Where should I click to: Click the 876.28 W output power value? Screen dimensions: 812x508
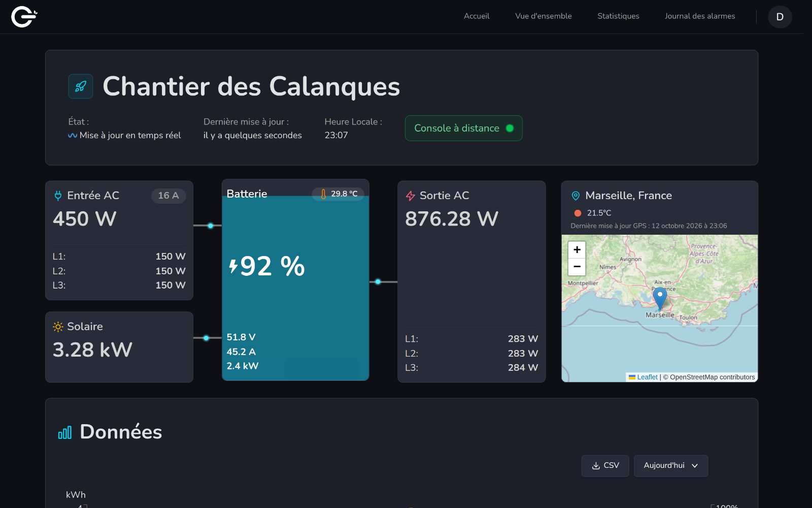(x=452, y=219)
